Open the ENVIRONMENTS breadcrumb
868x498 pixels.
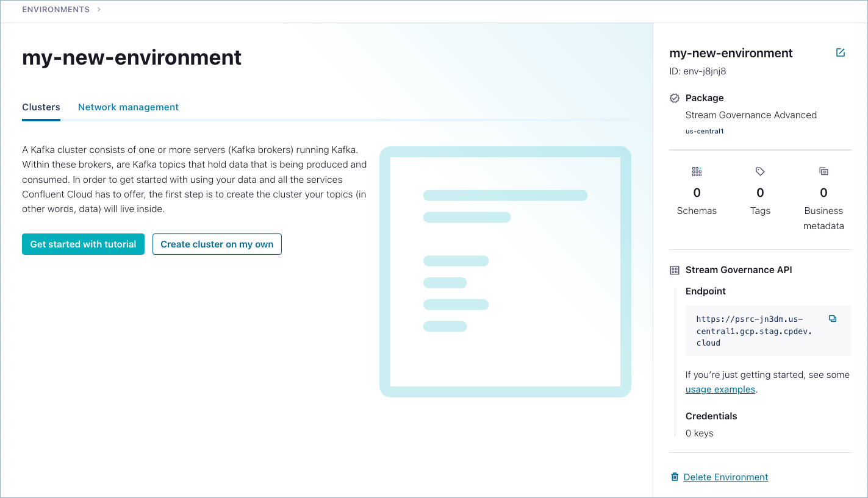(55, 9)
